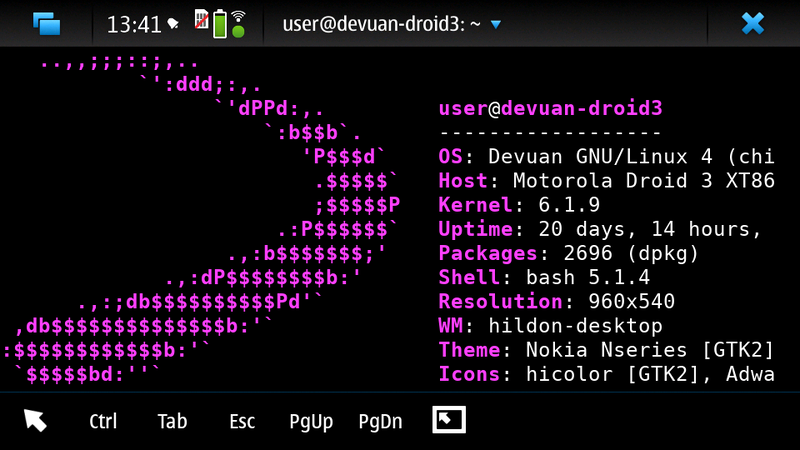Image resolution: width=800 pixels, height=450 pixels.
Task: Click the wireless connection status icon
Action: click(x=238, y=24)
